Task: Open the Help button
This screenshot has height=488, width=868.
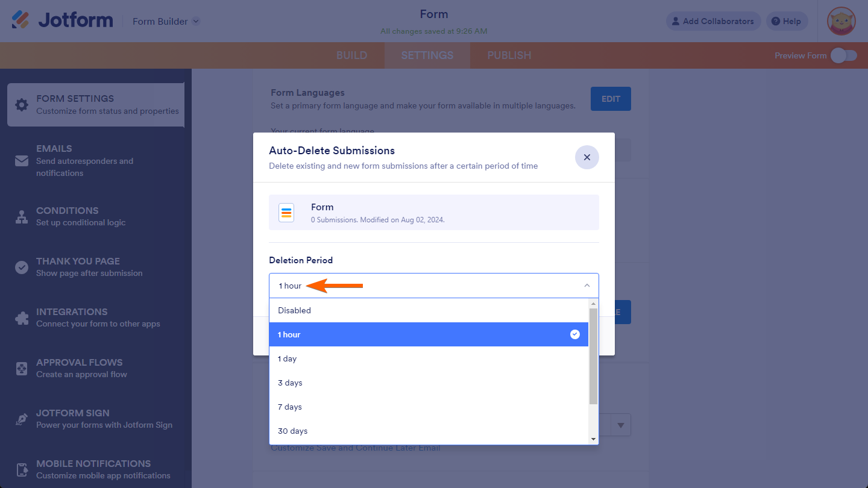Action: (786, 21)
